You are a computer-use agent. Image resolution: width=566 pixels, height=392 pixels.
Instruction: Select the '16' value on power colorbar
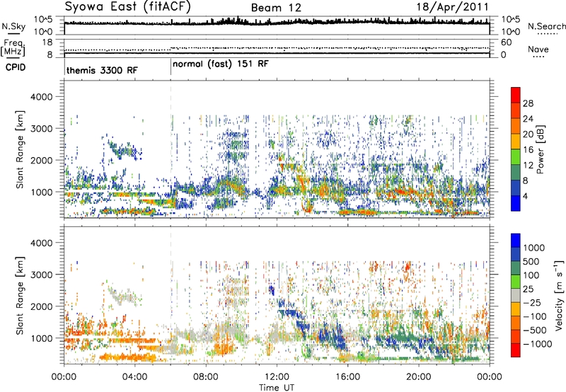(528, 150)
